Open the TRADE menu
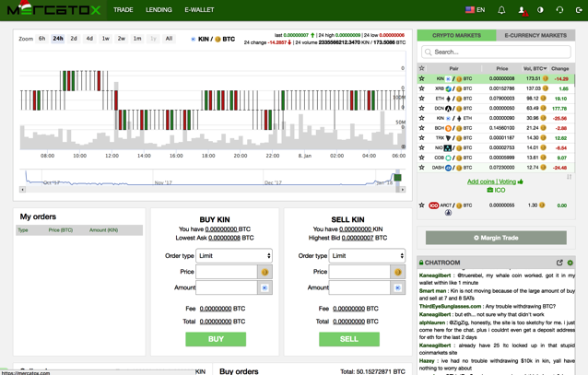588x375 pixels. [123, 10]
